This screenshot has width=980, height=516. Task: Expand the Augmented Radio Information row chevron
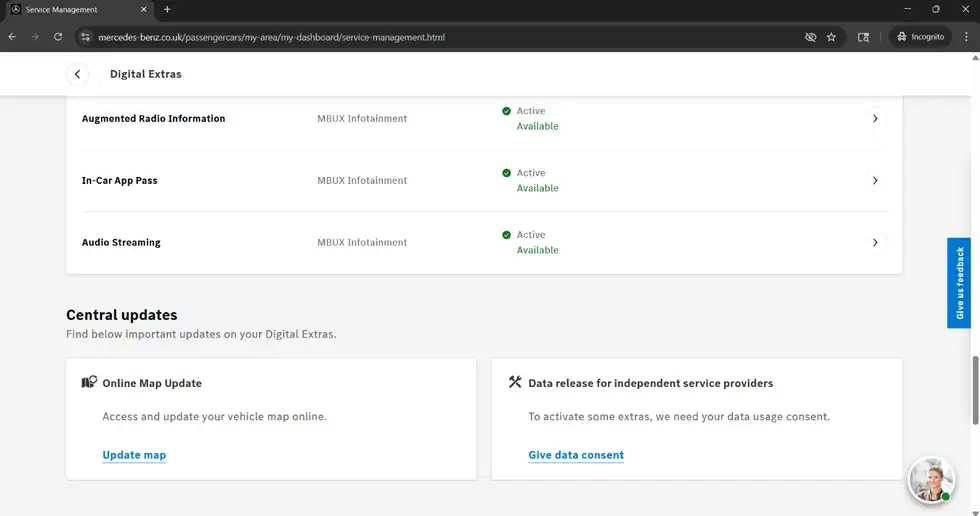(875, 118)
